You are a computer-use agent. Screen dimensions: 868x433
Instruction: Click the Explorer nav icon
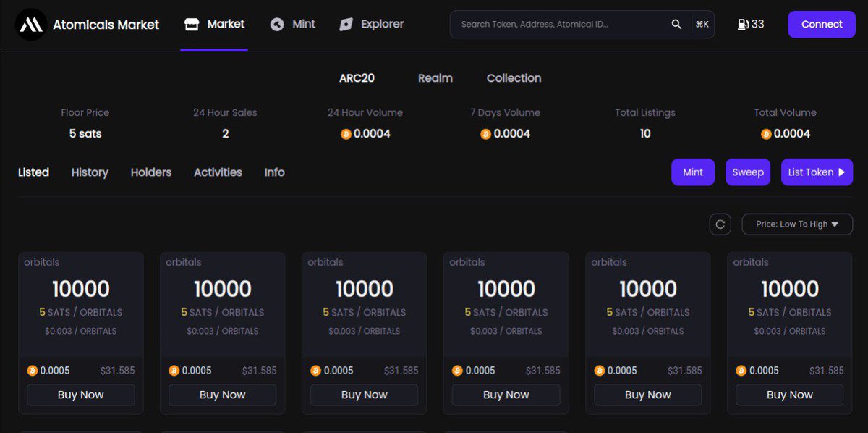click(x=346, y=25)
